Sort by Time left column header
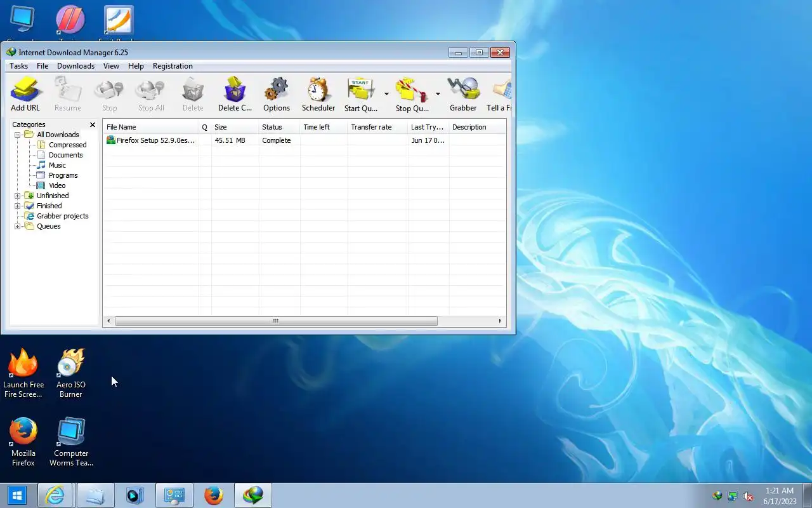This screenshot has width=812, height=508. coord(324,127)
